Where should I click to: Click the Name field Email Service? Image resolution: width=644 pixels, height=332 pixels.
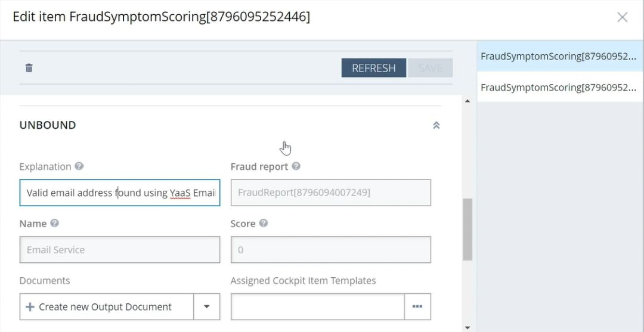tap(120, 250)
